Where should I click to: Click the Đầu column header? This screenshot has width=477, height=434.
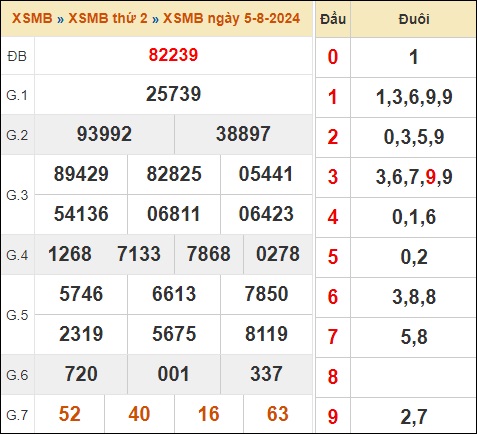[x=333, y=19]
